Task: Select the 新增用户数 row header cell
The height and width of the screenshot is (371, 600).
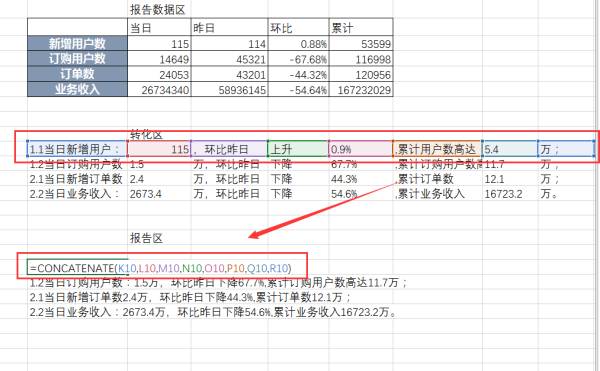Action: (77, 44)
